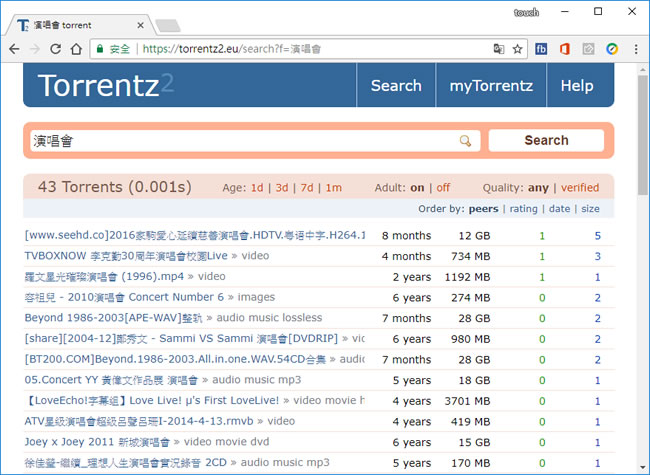Bookmark this page with the star icon
650x475 pixels.
[518, 48]
